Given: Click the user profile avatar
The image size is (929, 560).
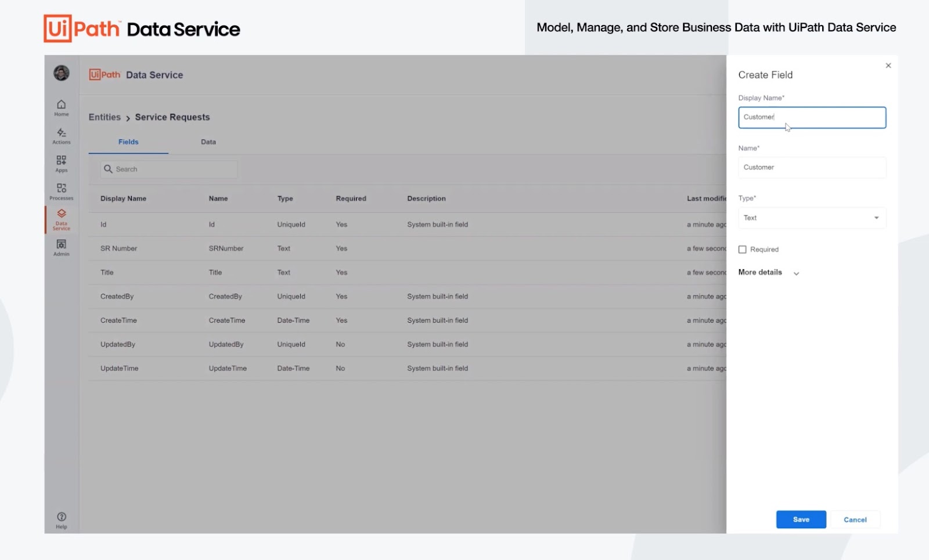Looking at the screenshot, I should (62, 73).
